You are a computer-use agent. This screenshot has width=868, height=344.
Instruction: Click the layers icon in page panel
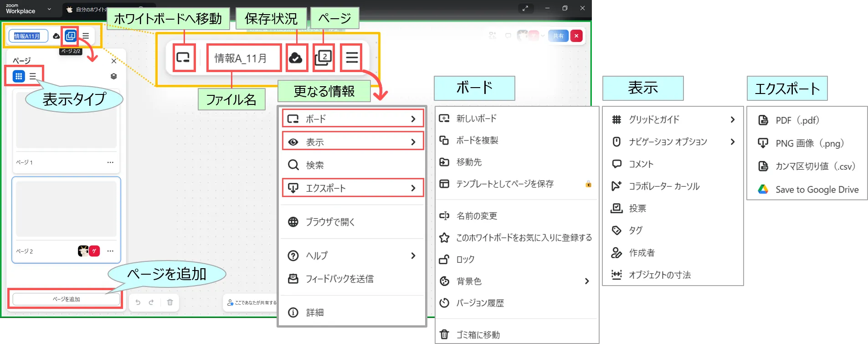point(113,76)
